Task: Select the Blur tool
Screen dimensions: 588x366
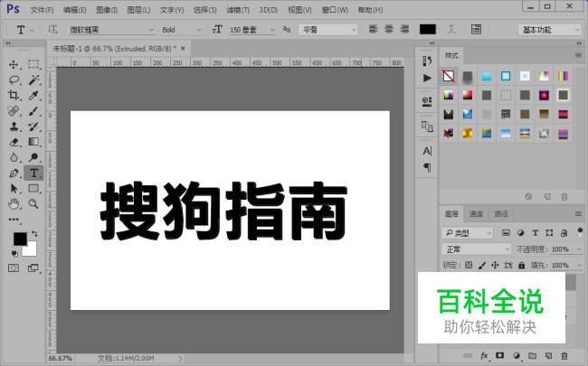Action: (x=14, y=157)
